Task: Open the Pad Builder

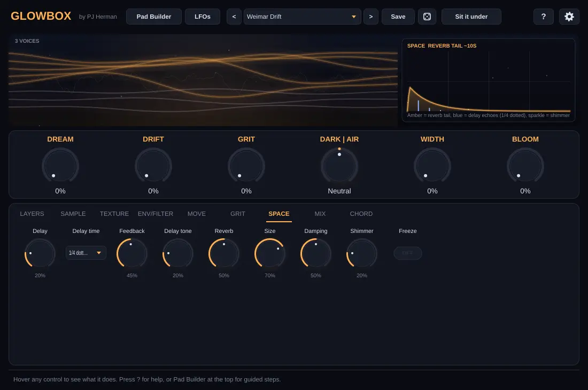Action: [154, 17]
